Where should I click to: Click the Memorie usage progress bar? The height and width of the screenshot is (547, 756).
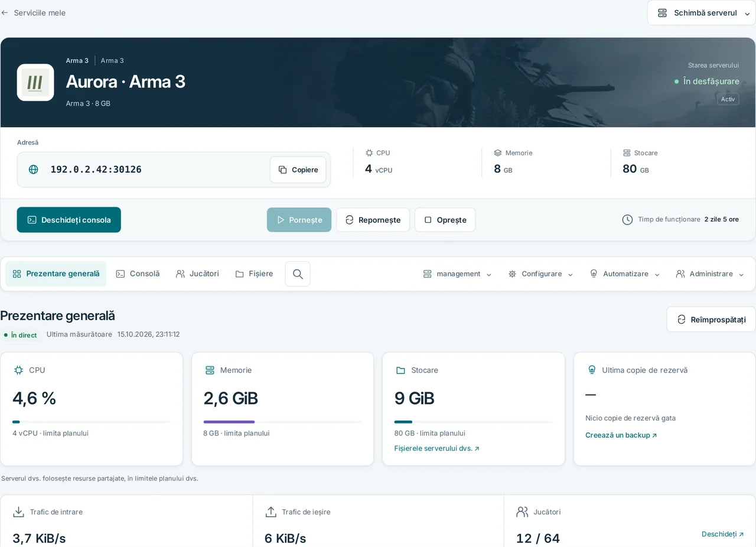tap(282, 422)
